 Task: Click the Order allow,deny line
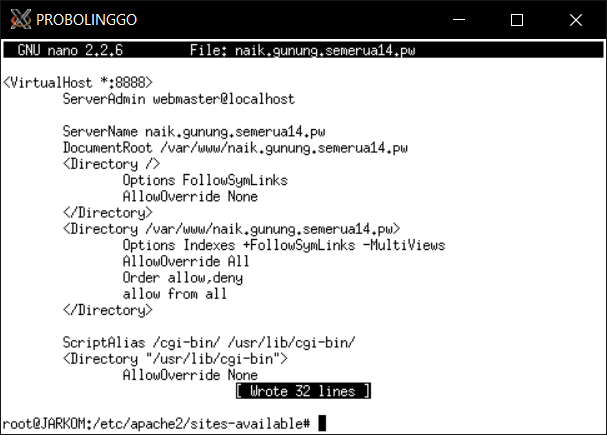(x=183, y=278)
